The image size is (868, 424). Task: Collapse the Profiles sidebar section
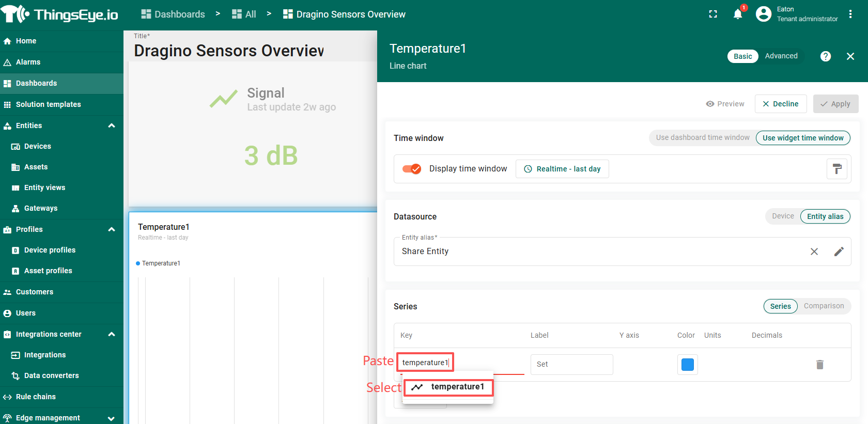click(x=112, y=229)
